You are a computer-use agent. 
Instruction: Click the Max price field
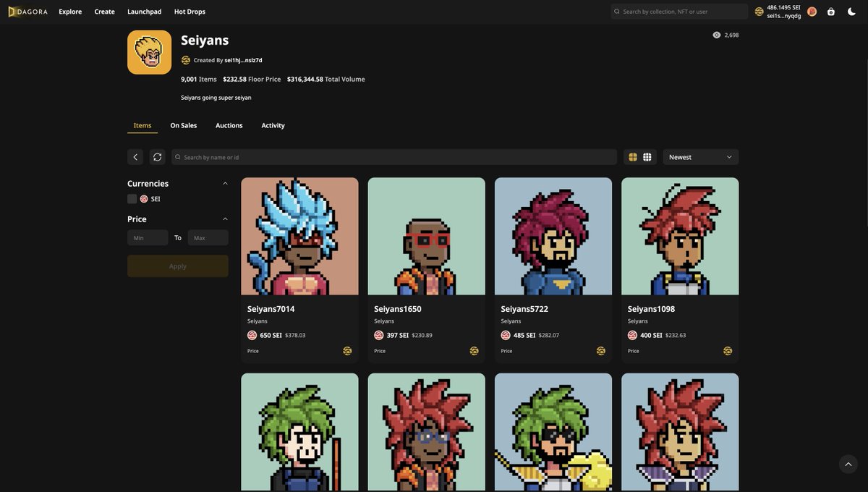[208, 238]
